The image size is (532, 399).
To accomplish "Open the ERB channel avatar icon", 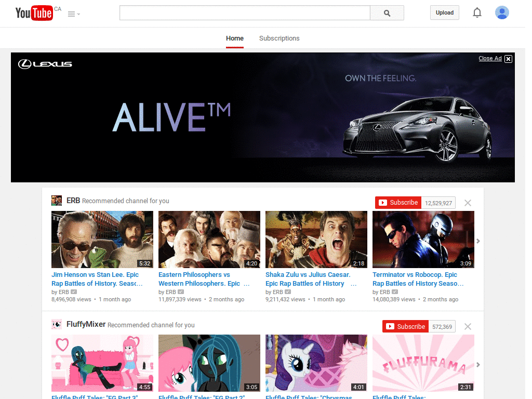I will coord(57,201).
